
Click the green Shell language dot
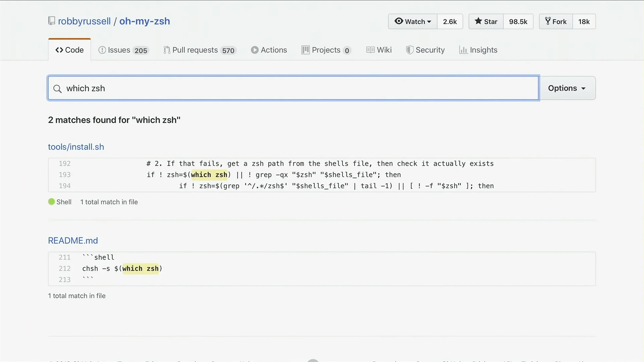pos(51,202)
